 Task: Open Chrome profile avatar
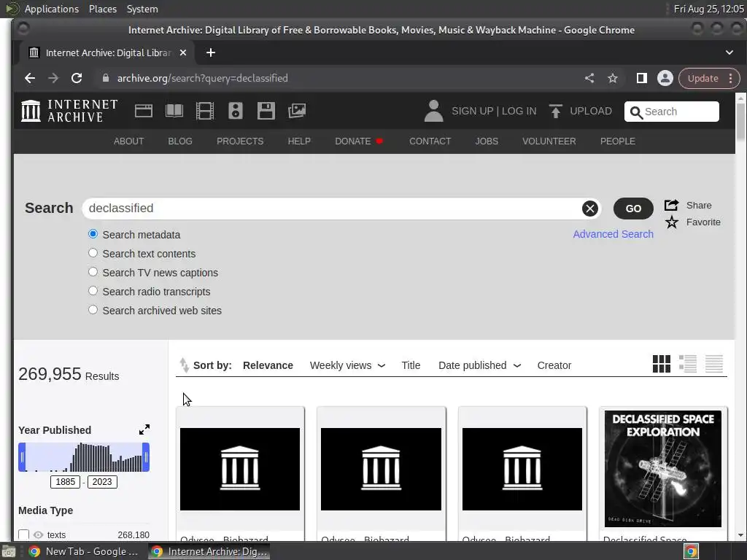665,78
